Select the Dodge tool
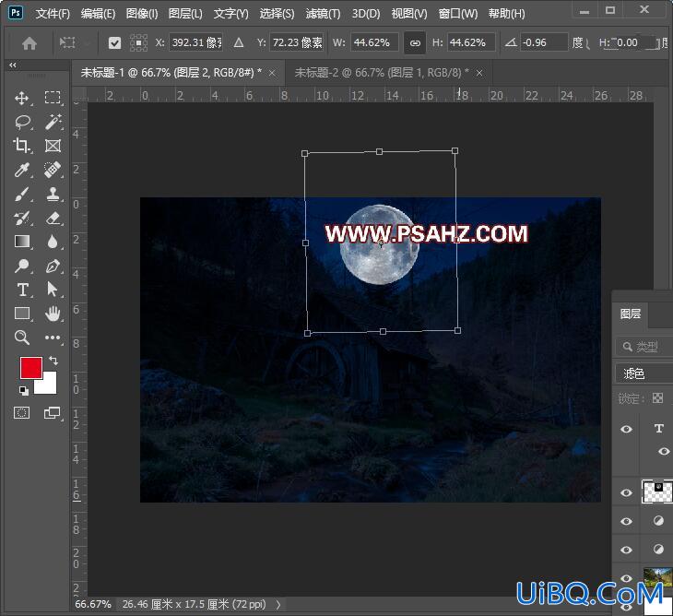This screenshot has height=616, width=673. (x=21, y=267)
